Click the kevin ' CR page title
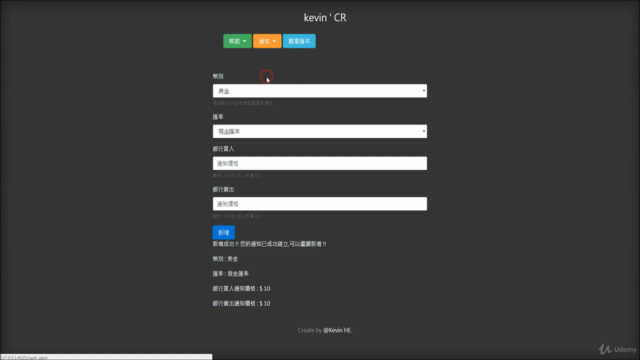 coord(325,18)
